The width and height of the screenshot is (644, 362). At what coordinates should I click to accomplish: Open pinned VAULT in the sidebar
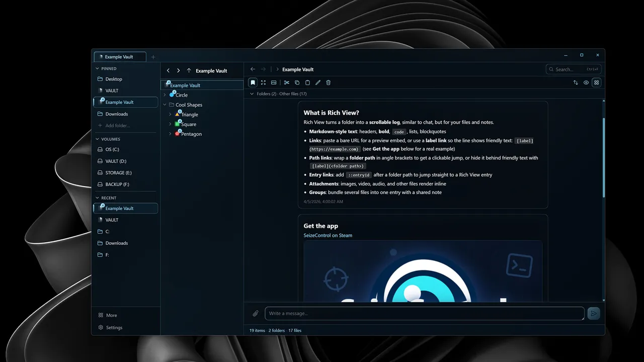point(126,90)
